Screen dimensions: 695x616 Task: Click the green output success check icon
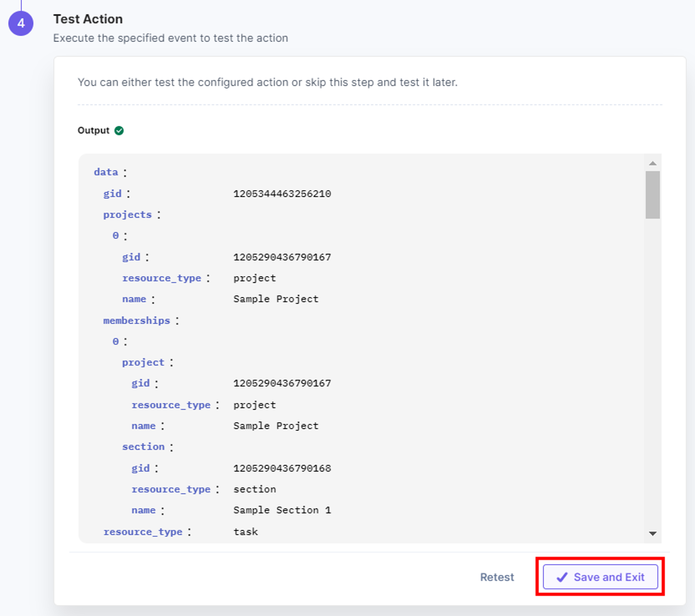click(119, 130)
